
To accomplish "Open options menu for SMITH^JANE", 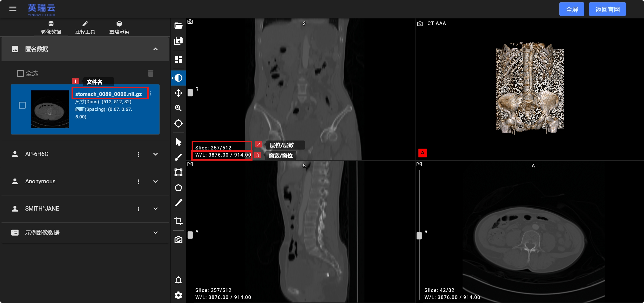I will coord(139,209).
